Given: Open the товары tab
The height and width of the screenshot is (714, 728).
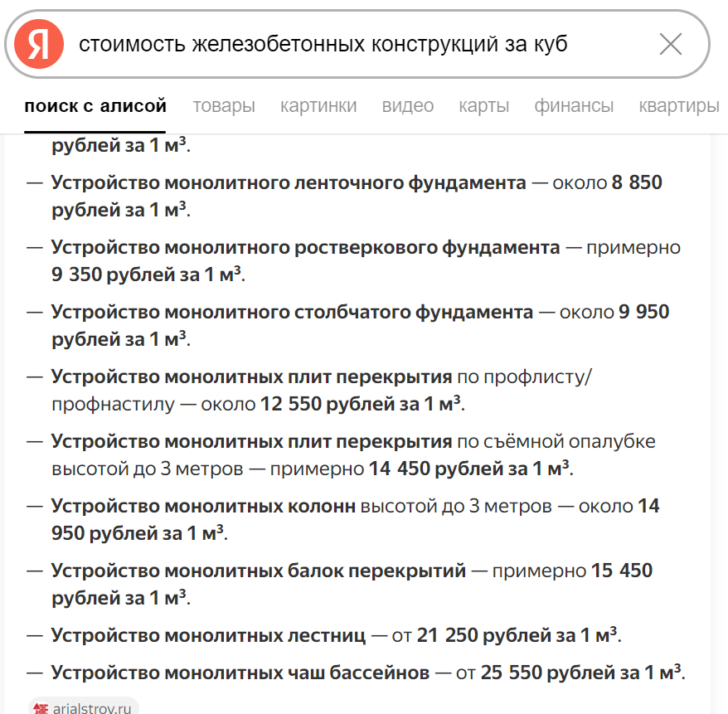Looking at the screenshot, I should [x=224, y=106].
